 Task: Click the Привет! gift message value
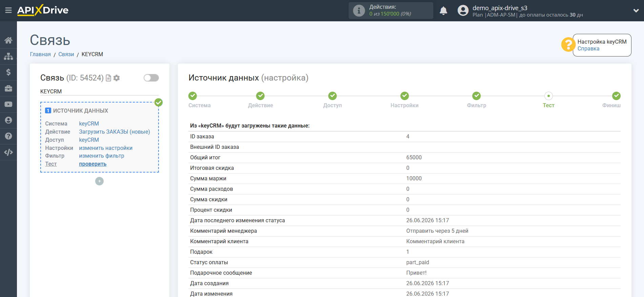[x=416, y=273]
